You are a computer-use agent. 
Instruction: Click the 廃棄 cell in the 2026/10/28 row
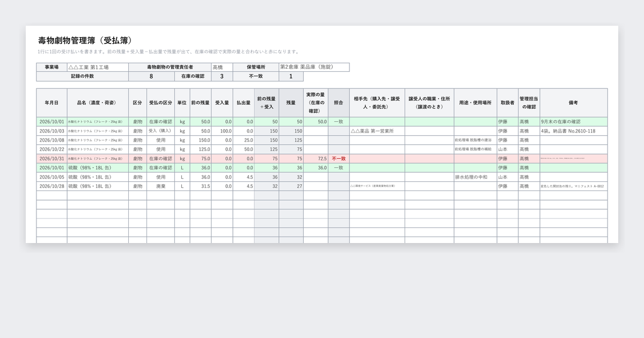click(160, 186)
